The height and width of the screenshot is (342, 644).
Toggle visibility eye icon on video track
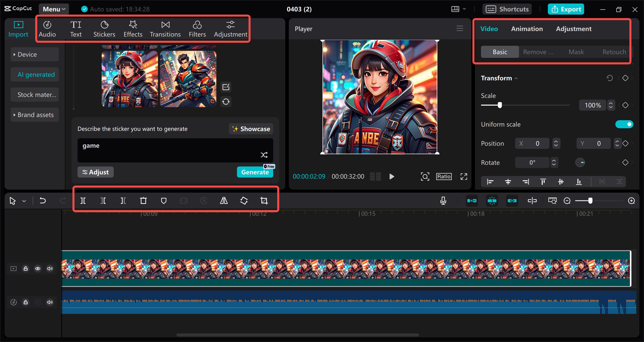click(38, 268)
